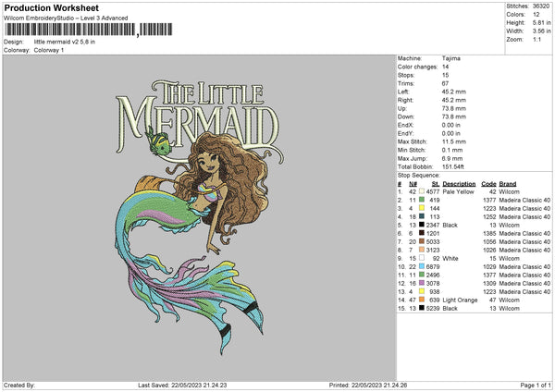Image resolution: width=555 pixels, height=392 pixels.
Task: Click the yellow swatch beside stitch count 144
Action: point(422,208)
